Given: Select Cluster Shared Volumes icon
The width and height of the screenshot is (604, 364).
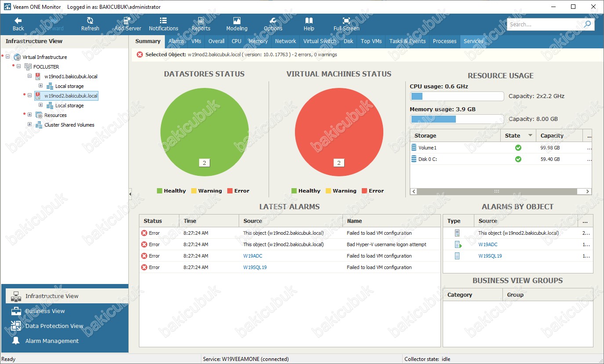Looking at the screenshot, I should coord(39,125).
